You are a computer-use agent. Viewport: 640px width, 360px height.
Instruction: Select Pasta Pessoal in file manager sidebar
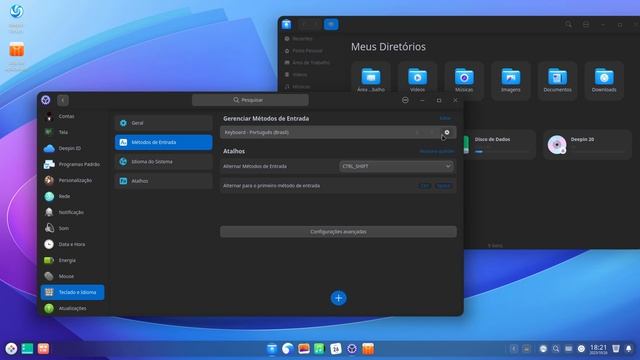[307, 51]
